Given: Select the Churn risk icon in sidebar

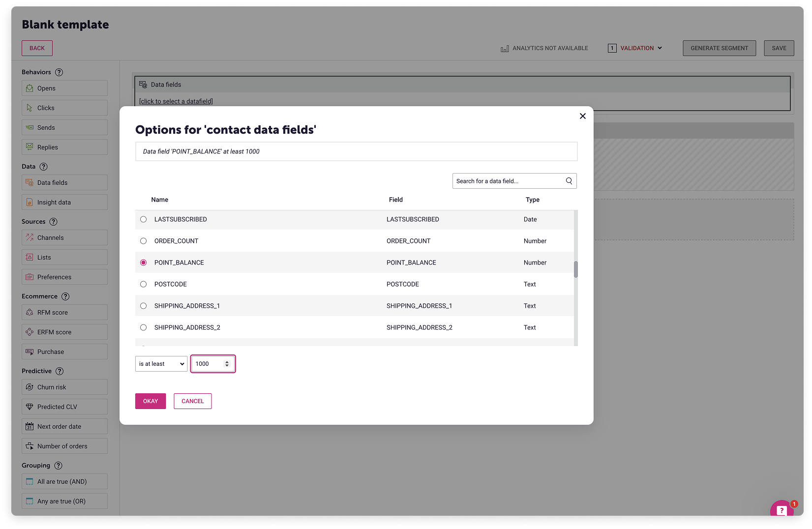Looking at the screenshot, I should coord(30,387).
